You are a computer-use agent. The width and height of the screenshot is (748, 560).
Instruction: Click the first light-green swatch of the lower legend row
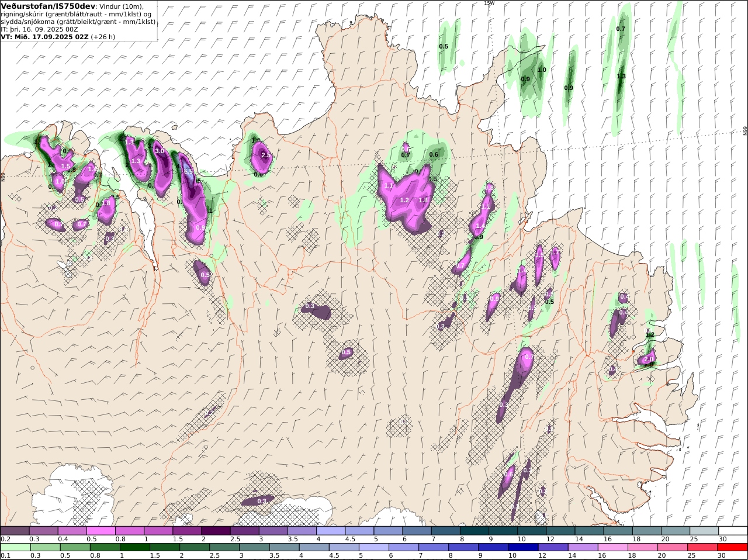pos(16,547)
